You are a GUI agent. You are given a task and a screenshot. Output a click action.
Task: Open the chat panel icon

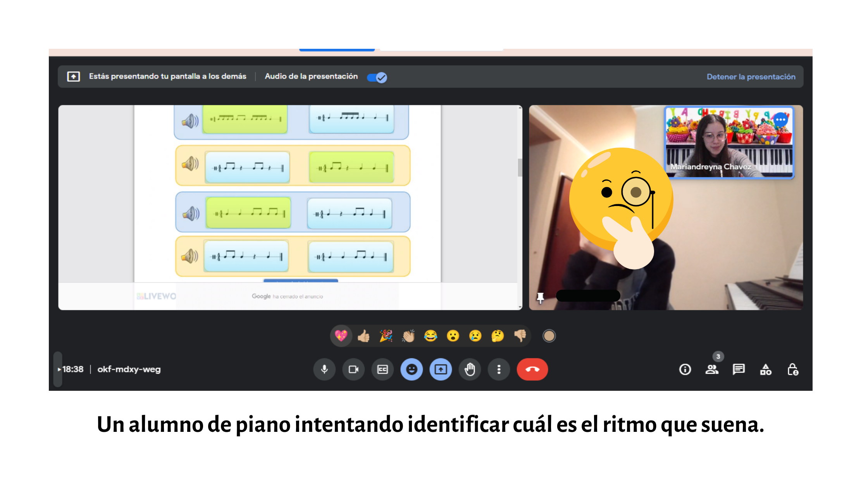[739, 369]
